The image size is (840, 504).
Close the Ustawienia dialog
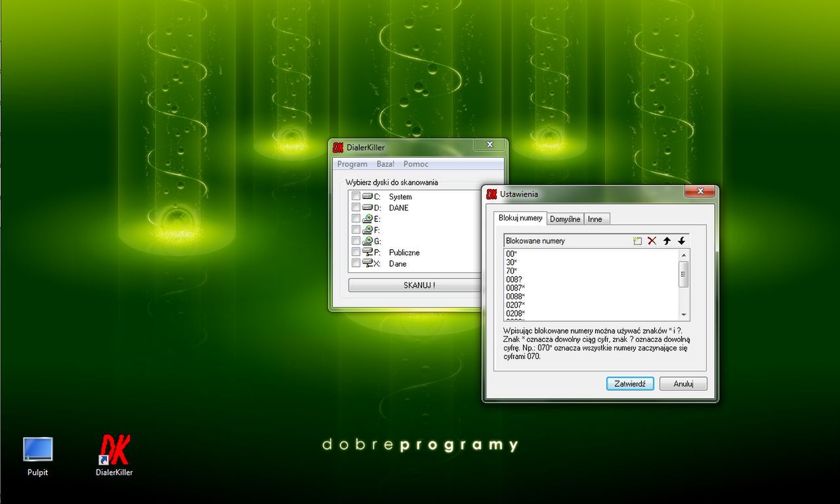(x=700, y=192)
